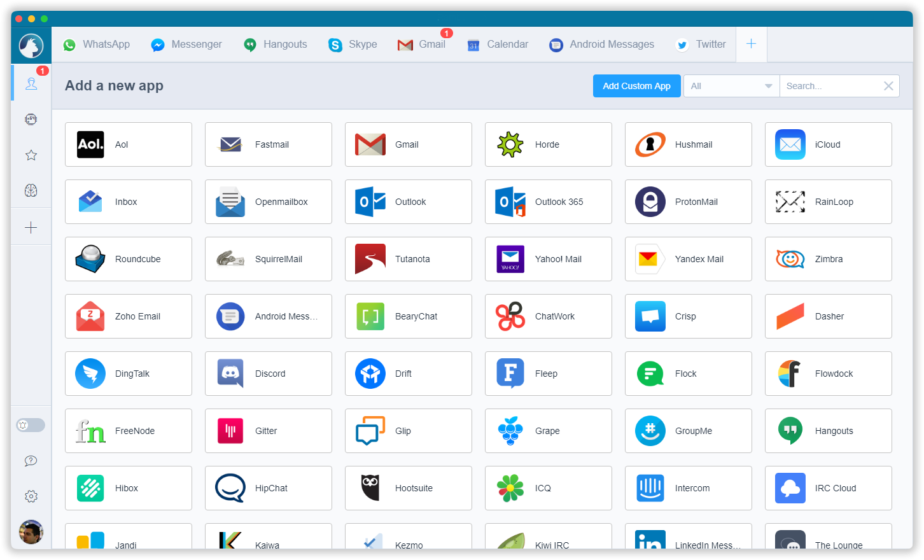Add the Zoho Email app
Viewport: 924px width, 560px height.
click(x=128, y=316)
